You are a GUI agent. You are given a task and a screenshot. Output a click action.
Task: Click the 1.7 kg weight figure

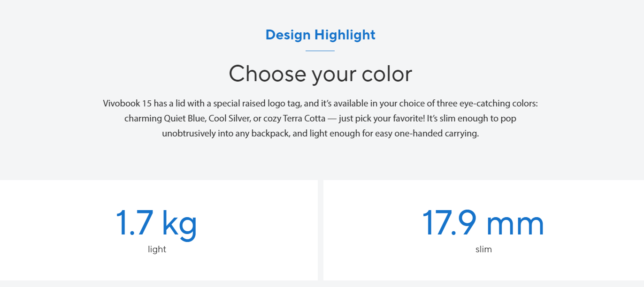pyautogui.click(x=156, y=224)
